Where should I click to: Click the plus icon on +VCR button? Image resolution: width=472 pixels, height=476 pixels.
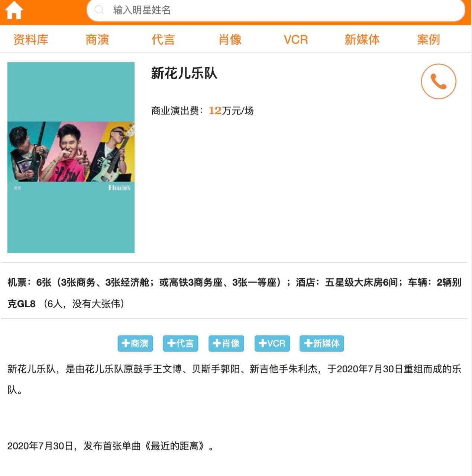(x=263, y=343)
